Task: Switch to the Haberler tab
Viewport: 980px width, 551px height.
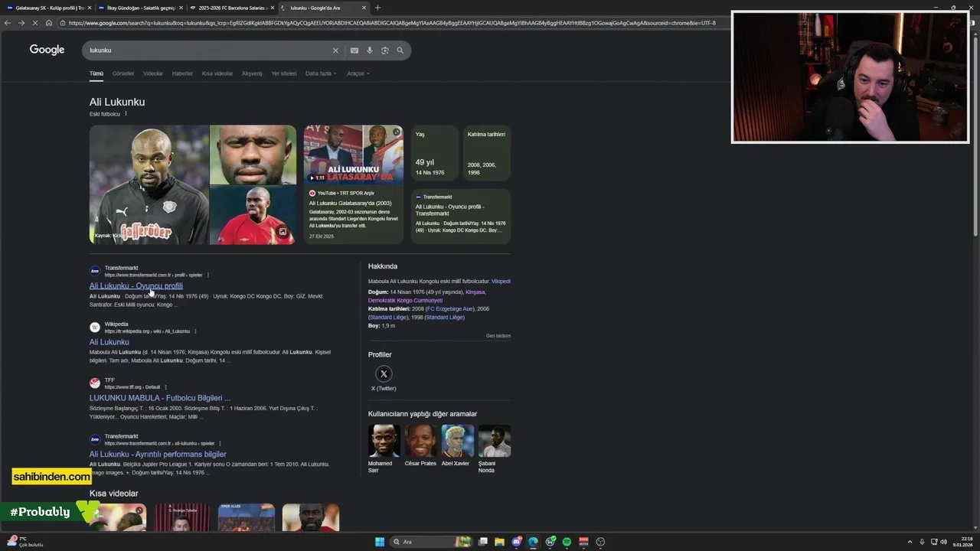Action: (x=182, y=73)
